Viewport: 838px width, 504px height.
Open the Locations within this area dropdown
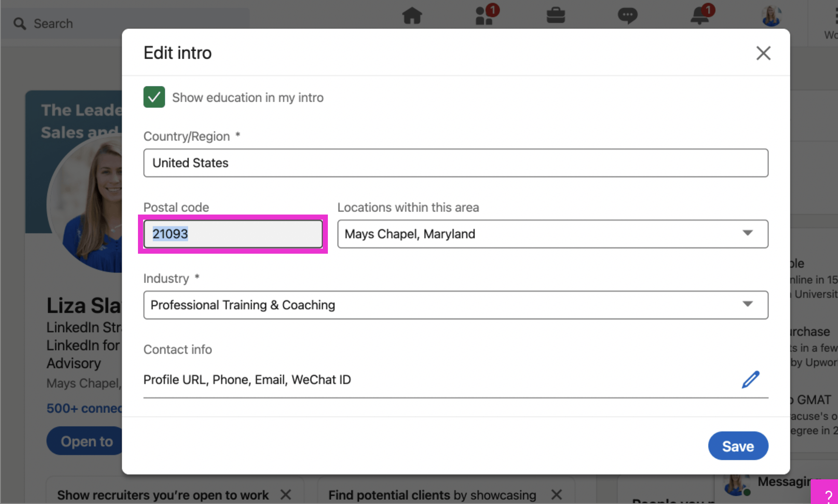[553, 234]
